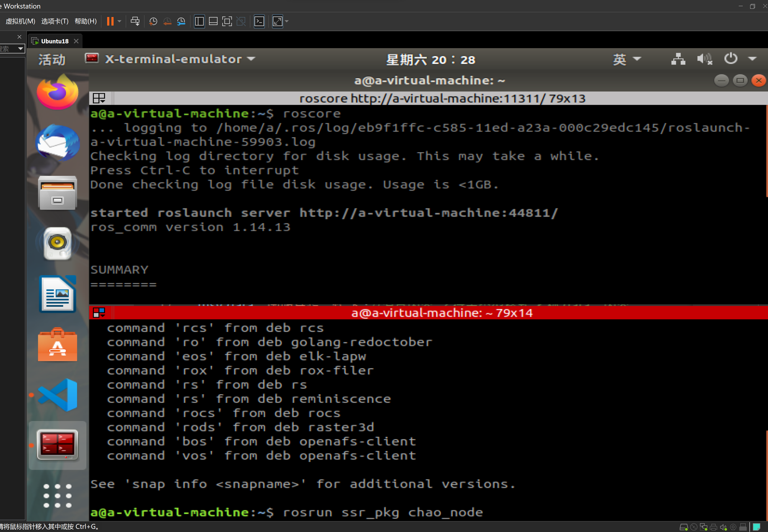
Task: Click the USB device status icon
Action: [743, 527]
